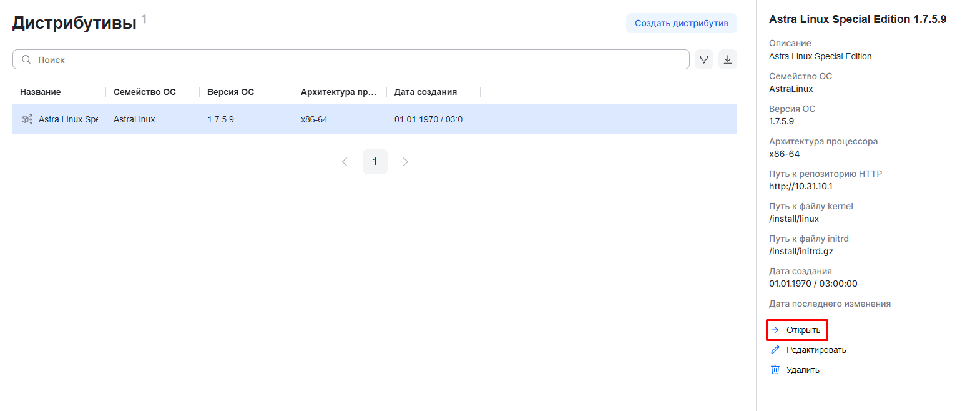The height and width of the screenshot is (411, 980).
Task: Click the arrow icon next to Открыть
Action: point(775,330)
